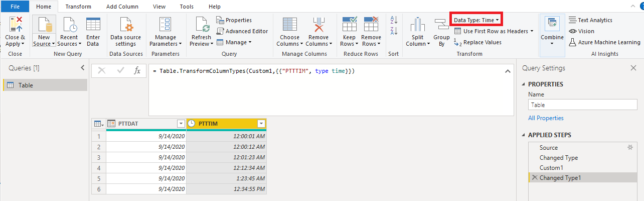
Task: Open table options menu icon
Action: coord(98,124)
